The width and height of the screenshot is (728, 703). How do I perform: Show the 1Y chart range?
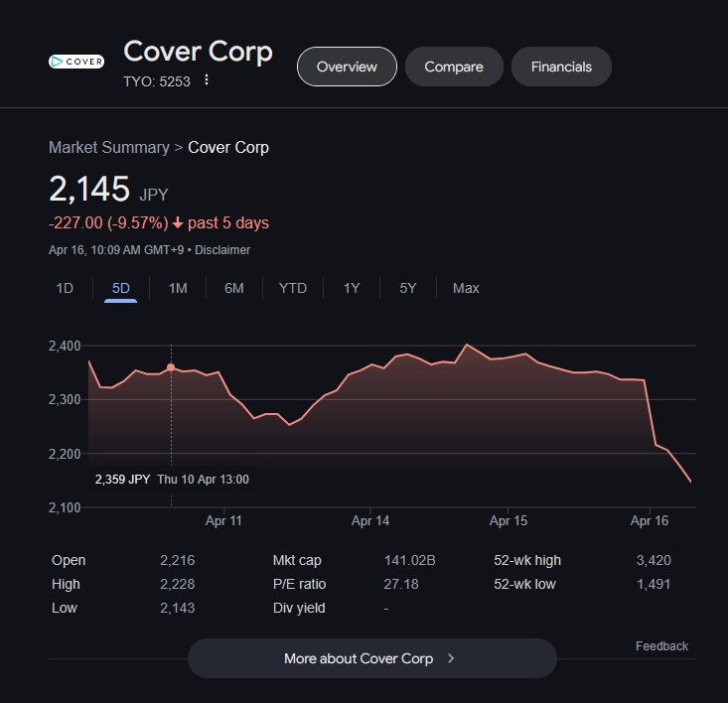click(352, 288)
